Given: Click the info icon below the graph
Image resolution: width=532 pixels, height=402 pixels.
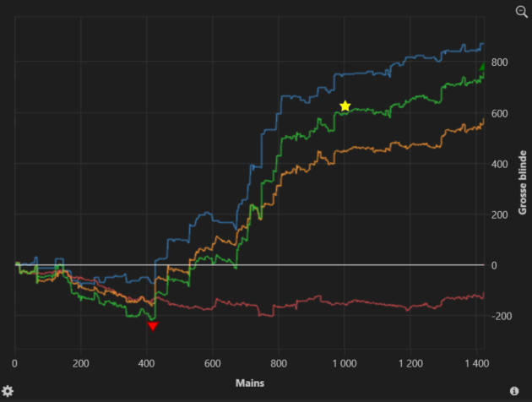Looking at the screenshot, I should tap(514, 392).
